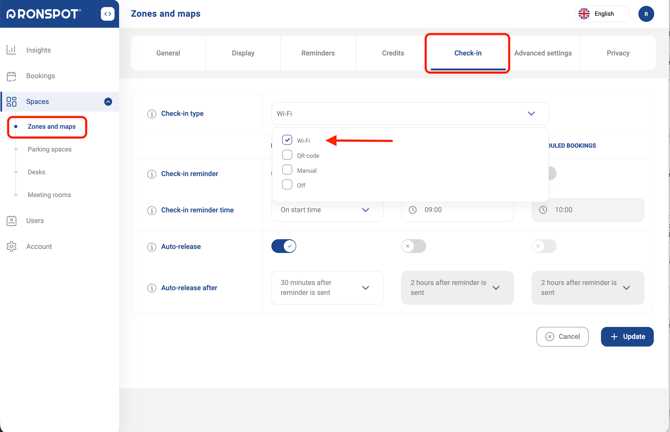Open Insights from the sidebar
Image resolution: width=670 pixels, height=432 pixels.
click(38, 50)
